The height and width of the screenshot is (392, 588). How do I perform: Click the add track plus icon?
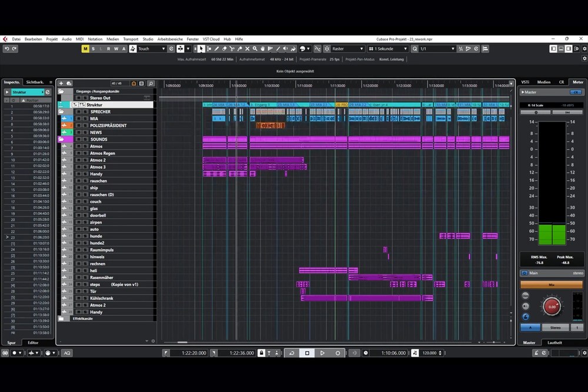tap(61, 84)
